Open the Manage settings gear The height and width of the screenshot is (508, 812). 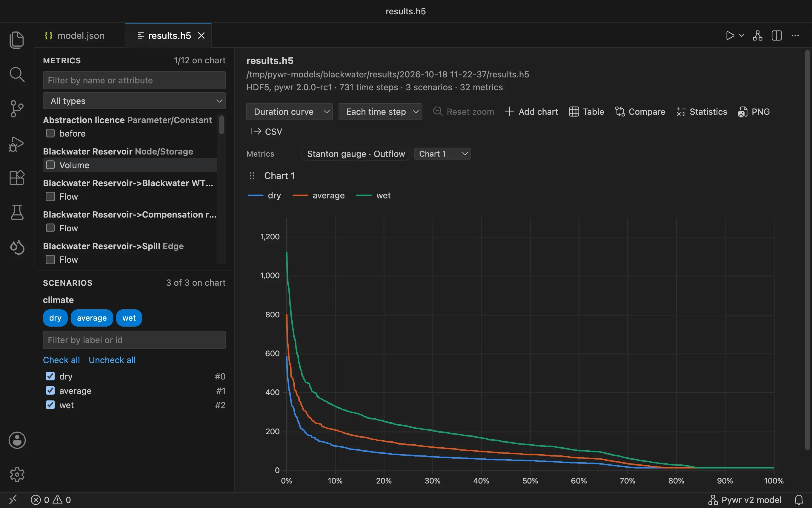point(17,475)
